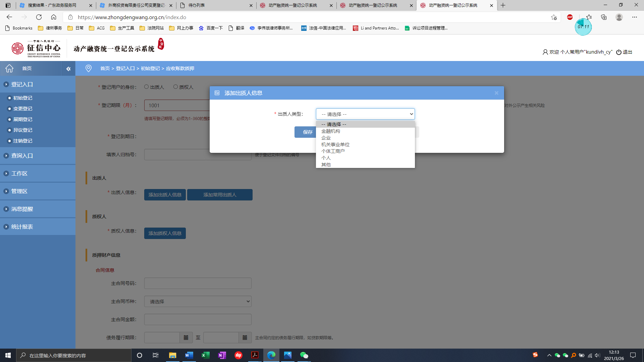Open 变更登记 sidebar item
The width and height of the screenshot is (644, 362).
coord(23,109)
